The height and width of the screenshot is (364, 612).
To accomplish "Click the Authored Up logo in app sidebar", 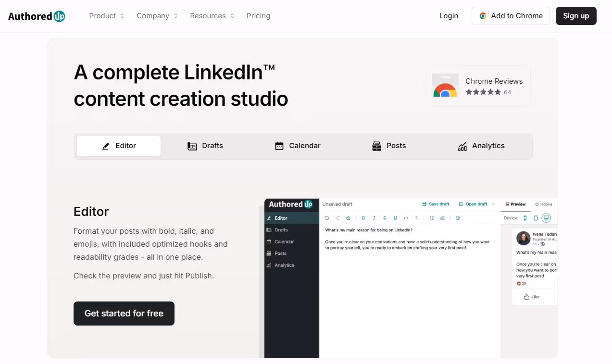I will pyautogui.click(x=291, y=204).
